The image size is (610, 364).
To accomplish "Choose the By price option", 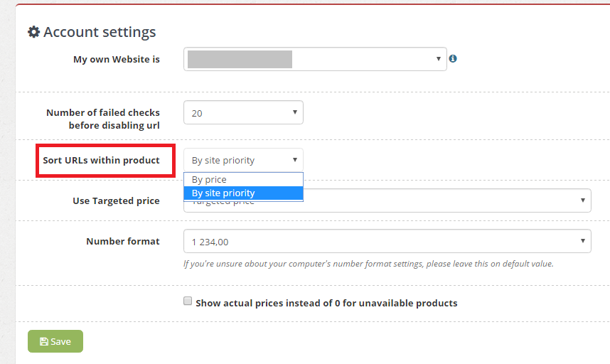I will click(243, 180).
